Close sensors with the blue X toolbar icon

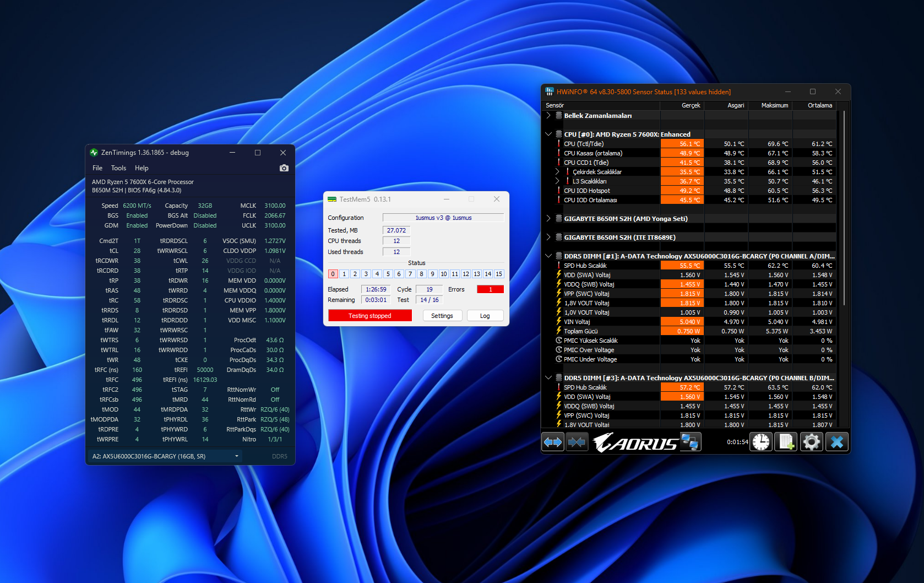pos(837,442)
